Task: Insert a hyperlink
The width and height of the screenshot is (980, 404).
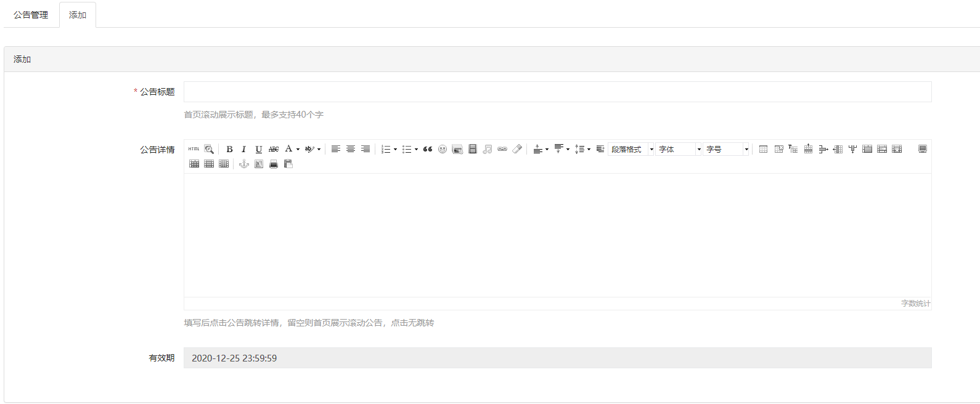Action: [502, 149]
